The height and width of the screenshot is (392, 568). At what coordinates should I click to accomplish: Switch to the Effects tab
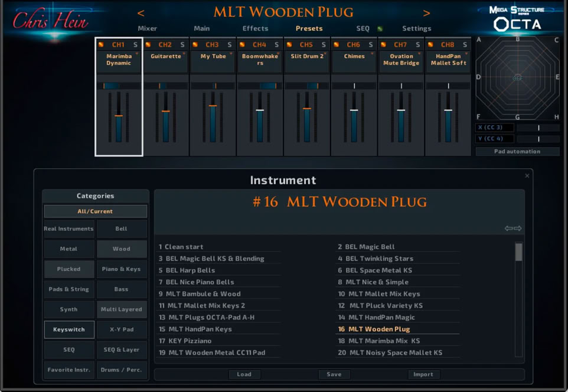point(256,28)
